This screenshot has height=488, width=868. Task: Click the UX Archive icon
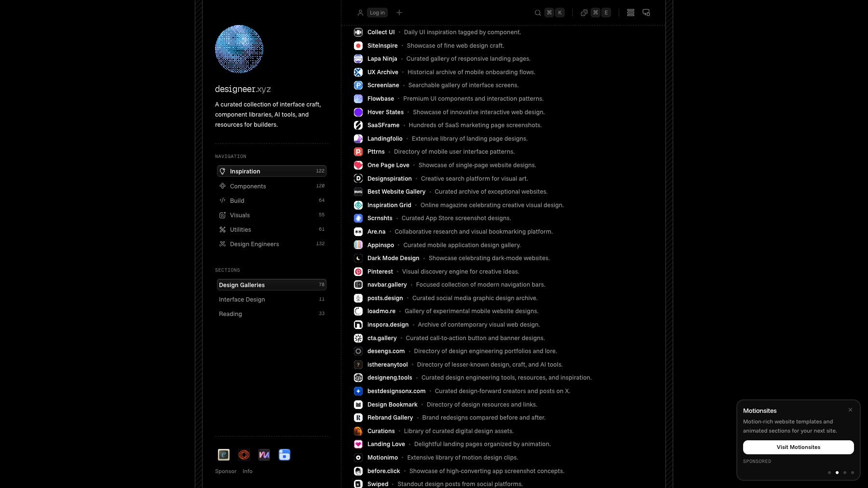(358, 72)
